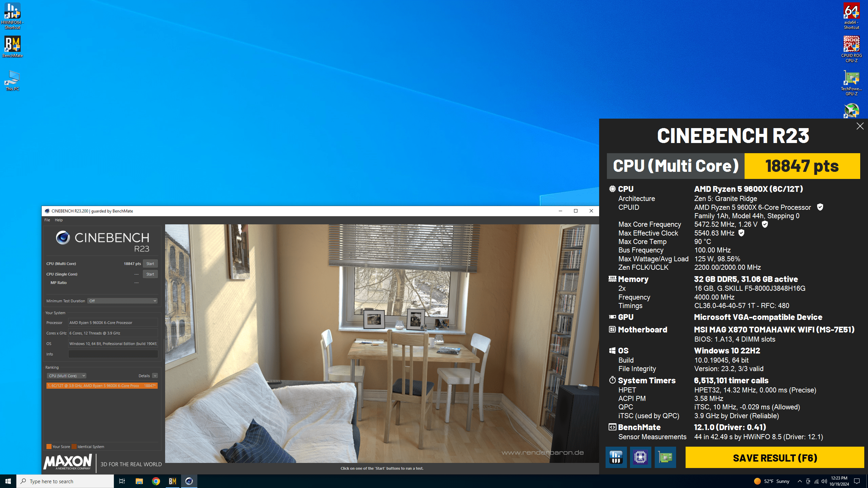The image size is (868, 488).
Task: Expand the Minimum Test Duration dropdown
Action: tap(122, 301)
